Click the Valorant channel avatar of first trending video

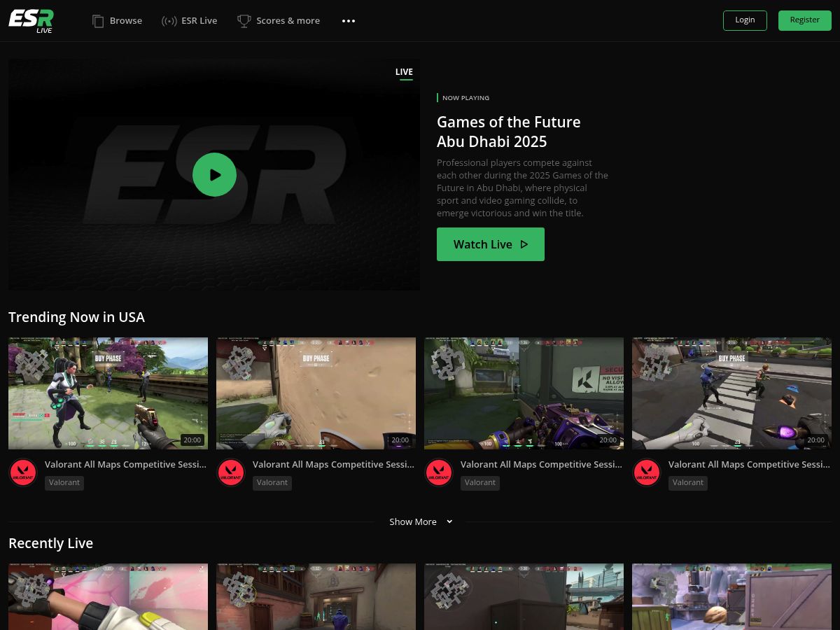coord(23,472)
